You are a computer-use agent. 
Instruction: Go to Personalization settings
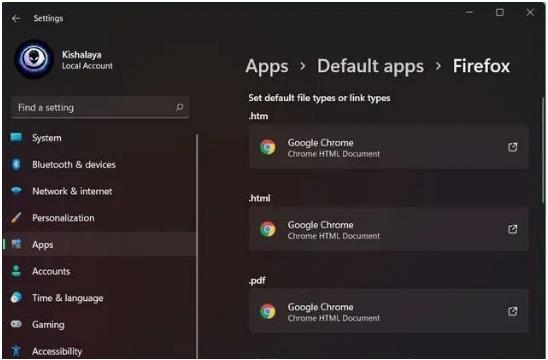point(63,218)
